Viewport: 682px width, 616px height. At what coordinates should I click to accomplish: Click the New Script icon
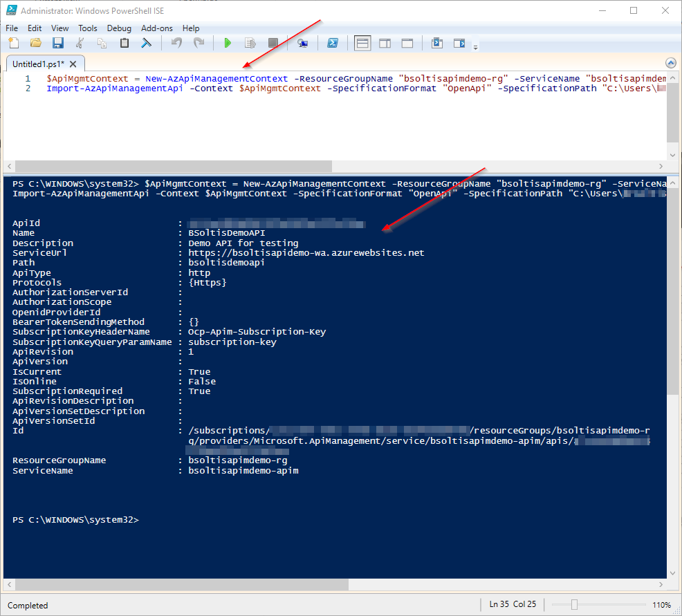tap(14, 44)
